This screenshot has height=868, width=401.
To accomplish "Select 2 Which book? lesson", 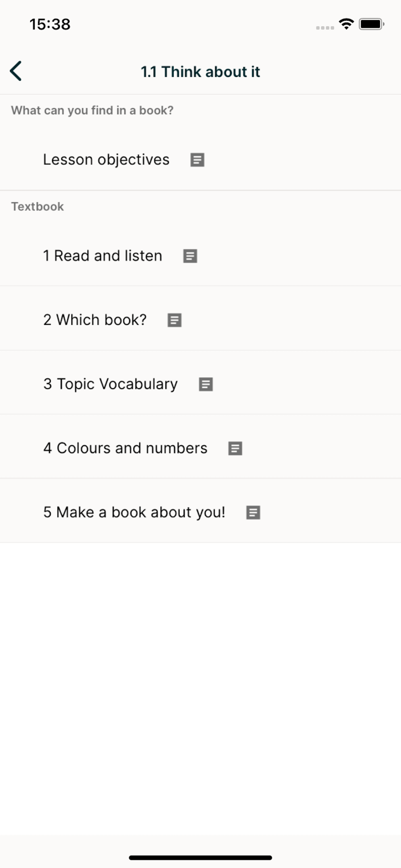I will click(x=95, y=320).
